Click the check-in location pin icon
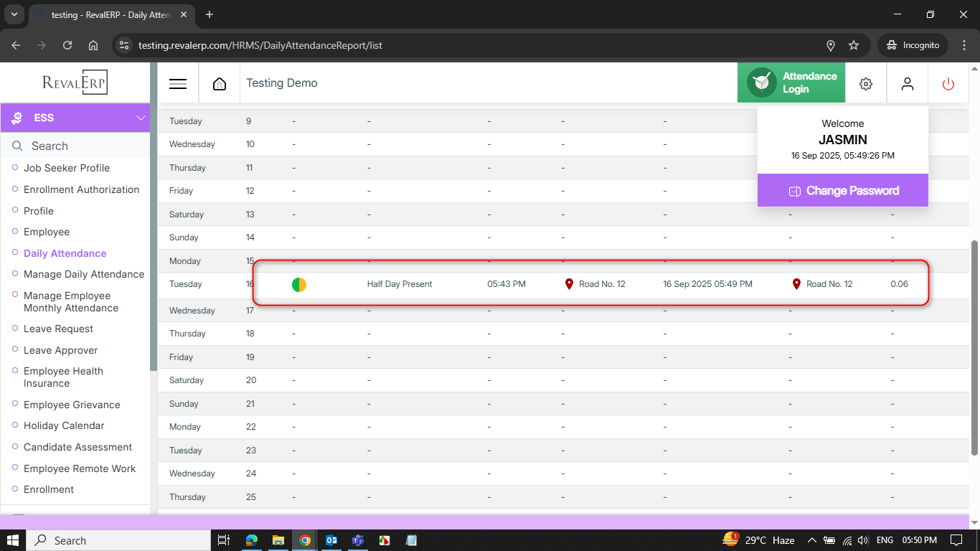Screen dimensions: 980x551 click(570, 284)
